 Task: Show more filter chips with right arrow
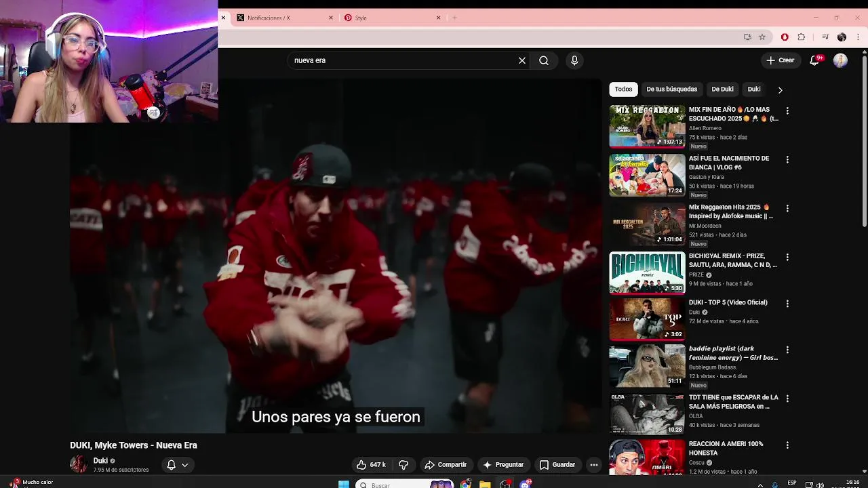click(780, 89)
